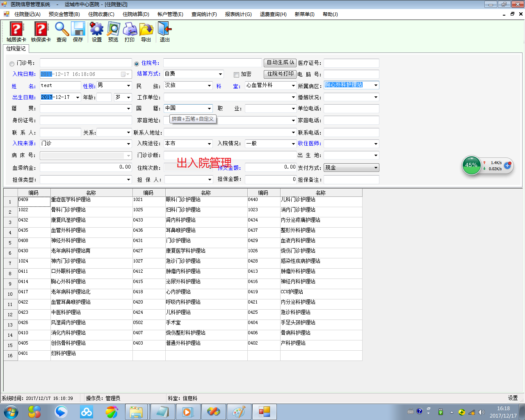525x420 pixels.
Task: Click the 医疗证号 input field
Action: [352, 63]
